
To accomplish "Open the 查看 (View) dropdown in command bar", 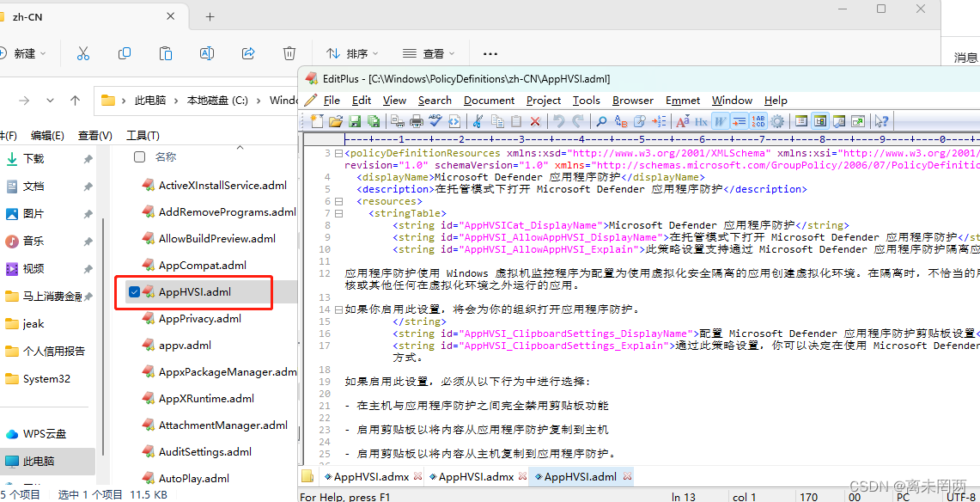I will coord(429,54).
